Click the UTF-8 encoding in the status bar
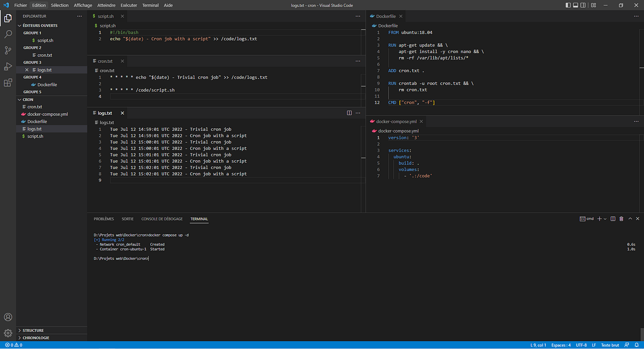Screen dimensions: 644x349 [582, 345]
